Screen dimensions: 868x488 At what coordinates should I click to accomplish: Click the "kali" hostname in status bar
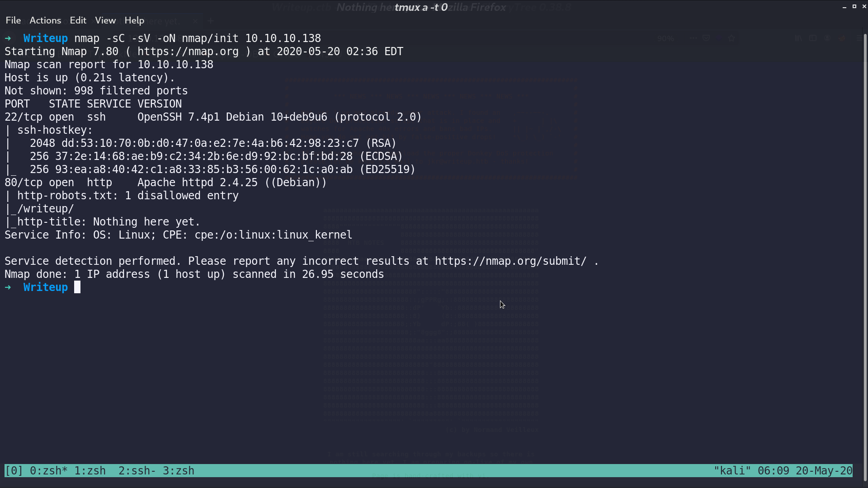coord(732,471)
